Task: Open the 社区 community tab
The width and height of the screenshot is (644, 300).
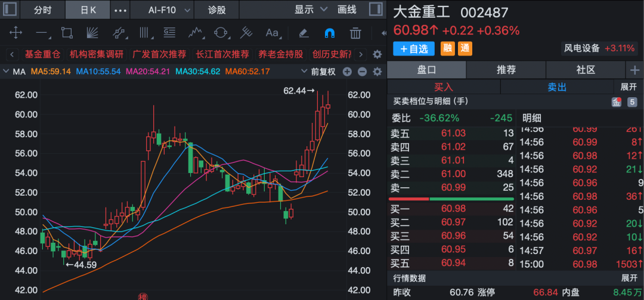Action: point(585,70)
